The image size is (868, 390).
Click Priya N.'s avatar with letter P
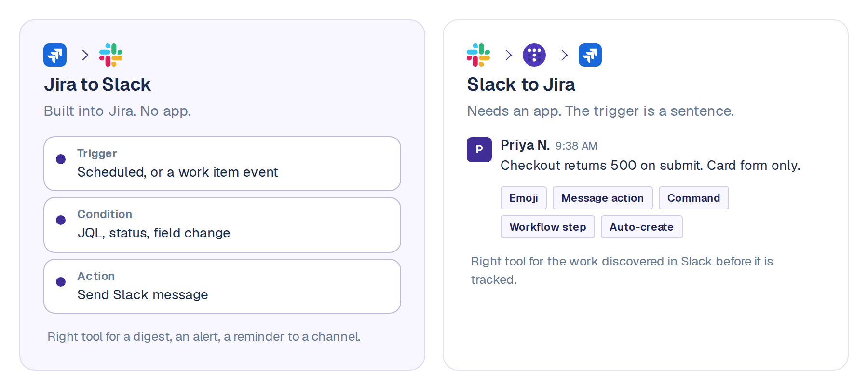pyautogui.click(x=479, y=150)
